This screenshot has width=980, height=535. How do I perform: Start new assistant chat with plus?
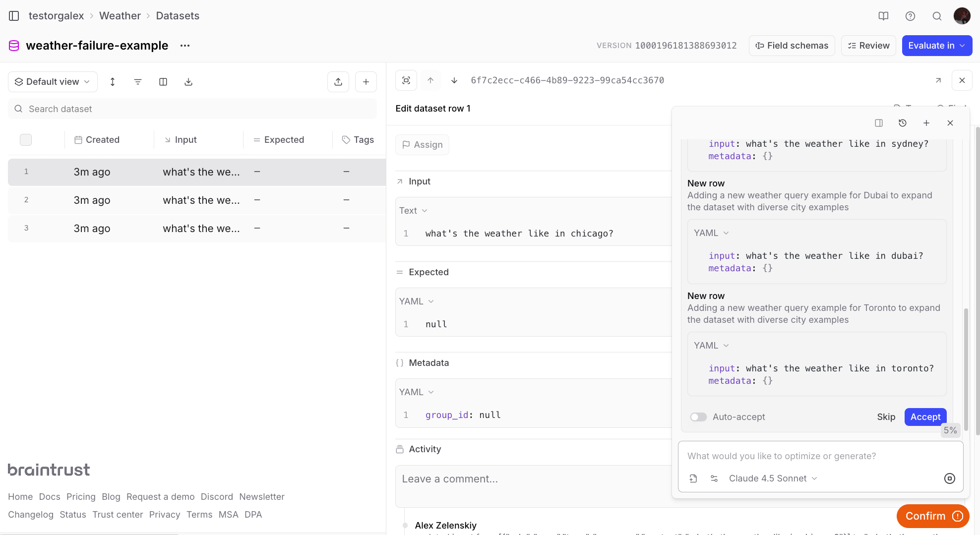click(926, 123)
